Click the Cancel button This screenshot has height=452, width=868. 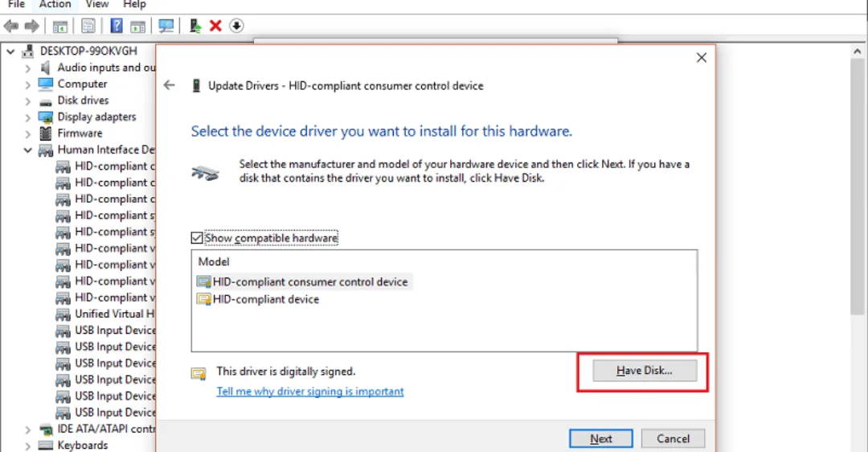click(x=674, y=438)
